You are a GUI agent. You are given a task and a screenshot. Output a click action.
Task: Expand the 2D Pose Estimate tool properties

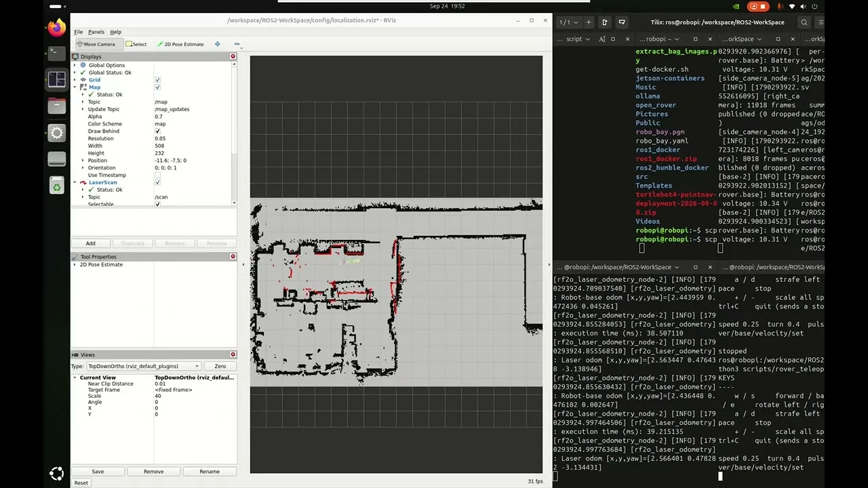75,264
